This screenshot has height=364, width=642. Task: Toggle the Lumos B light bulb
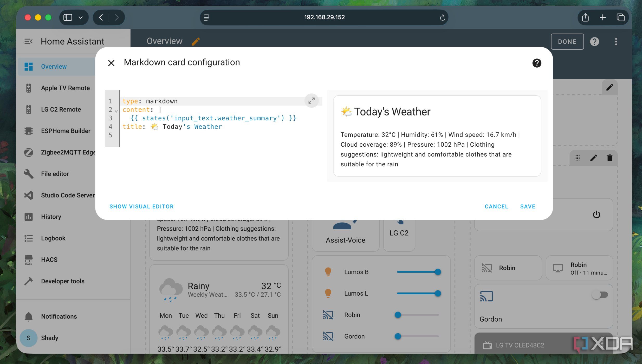[328, 272]
